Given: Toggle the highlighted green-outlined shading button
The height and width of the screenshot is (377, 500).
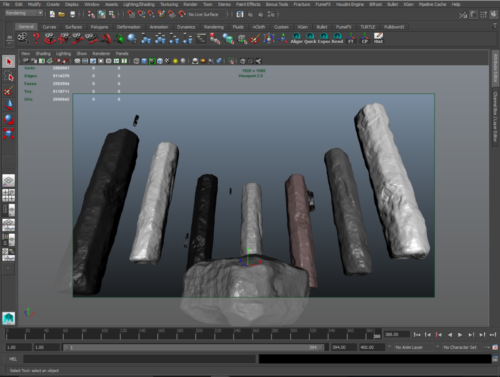Looking at the screenshot, I should pyautogui.click(x=152, y=61).
